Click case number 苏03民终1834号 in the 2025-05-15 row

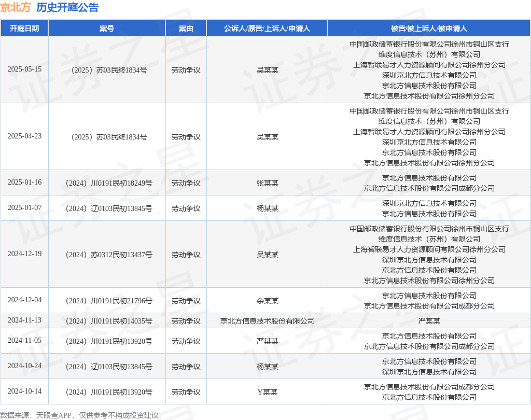(x=109, y=70)
